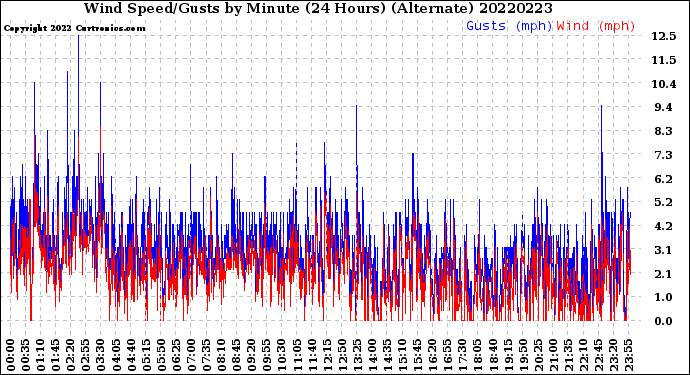Click the 3.1 y-axis value
The image size is (690, 375).
664,250
